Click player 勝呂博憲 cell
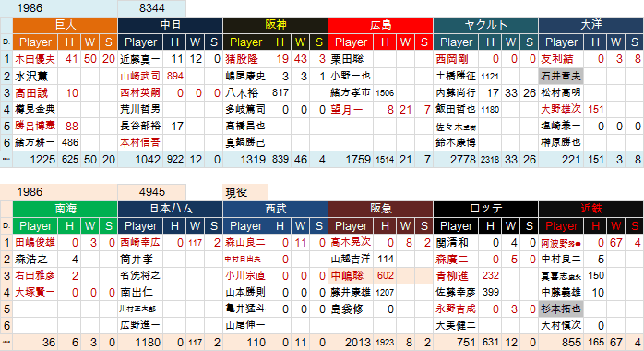This screenshot has height=351, width=644. [35, 126]
